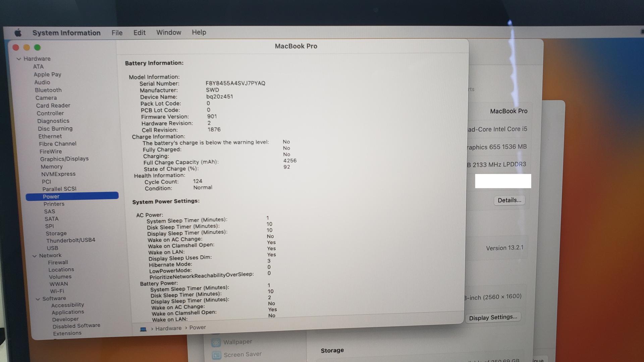Collapse the Software section
This screenshot has height=362, width=644.
point(38,299)
